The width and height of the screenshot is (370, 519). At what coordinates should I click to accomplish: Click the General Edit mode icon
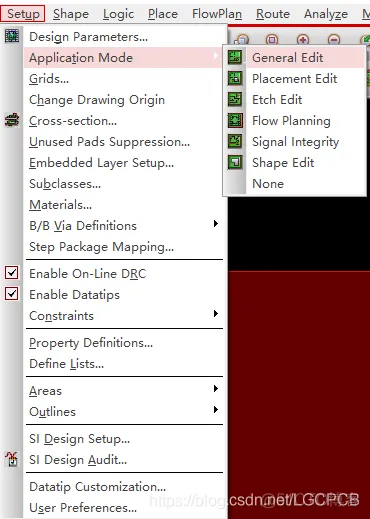235,57
